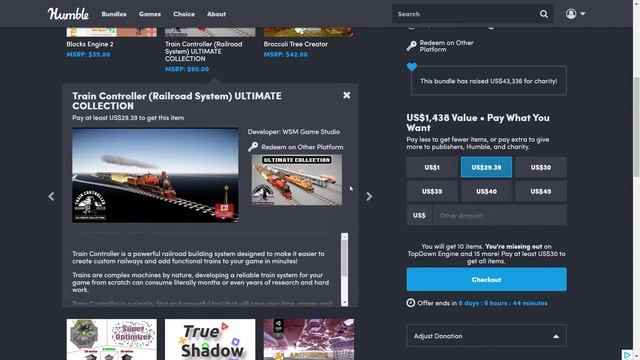The image size is (640, 360).
Task: Click the blue heart charity icon
Action: coord(412,67)
